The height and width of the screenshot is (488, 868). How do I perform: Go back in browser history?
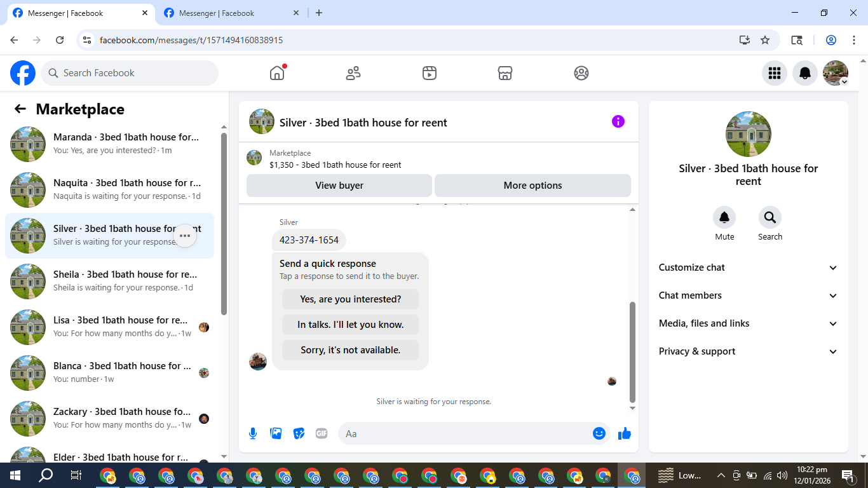[14, 40]
